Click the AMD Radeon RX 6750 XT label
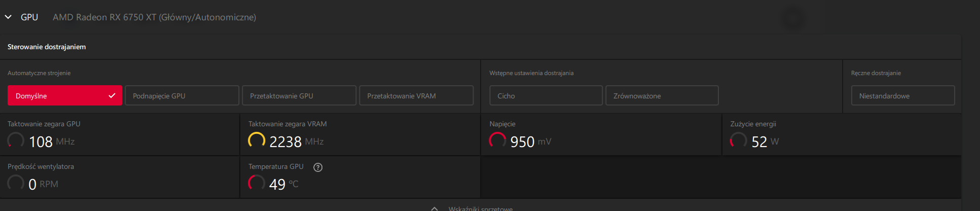This screenshot has height=211, width=980. click(154, 17)
